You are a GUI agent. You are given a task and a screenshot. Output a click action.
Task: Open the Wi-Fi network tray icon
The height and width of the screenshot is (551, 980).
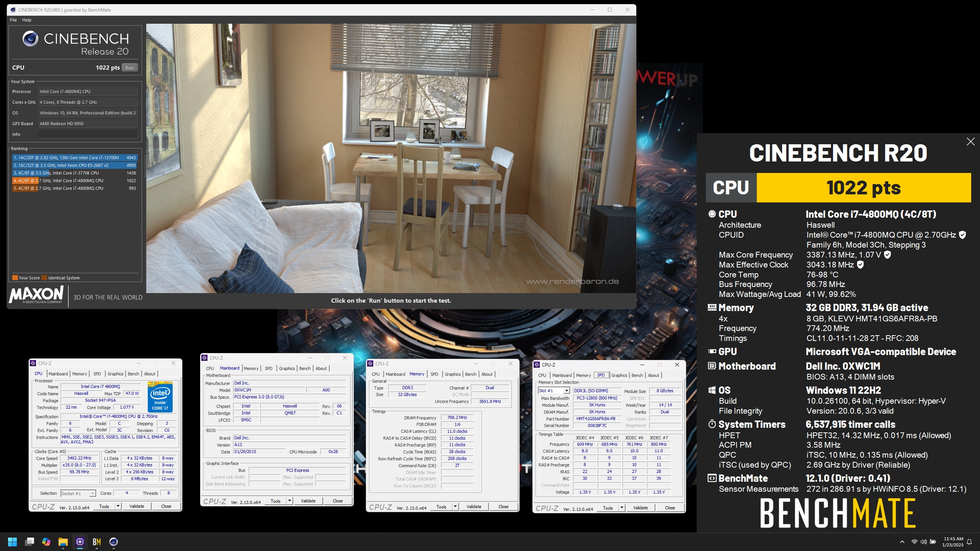pyautogui.click(x=914, y=542)
